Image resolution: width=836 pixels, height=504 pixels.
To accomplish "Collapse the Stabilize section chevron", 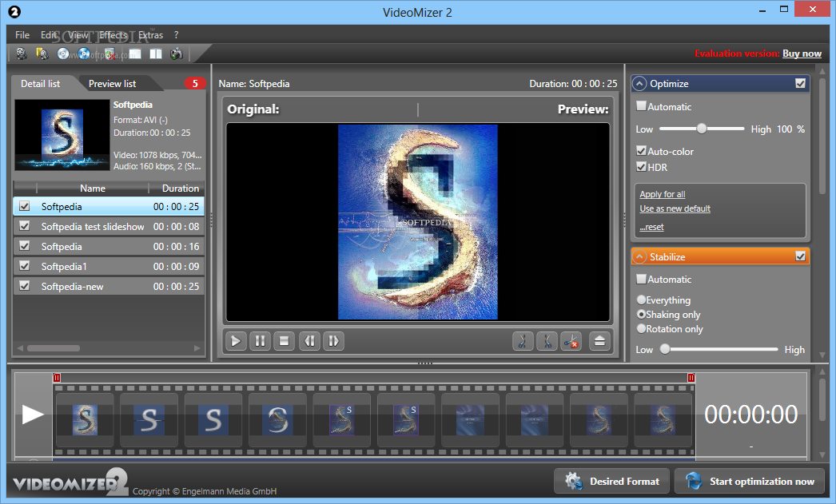I will pos(639,257).
